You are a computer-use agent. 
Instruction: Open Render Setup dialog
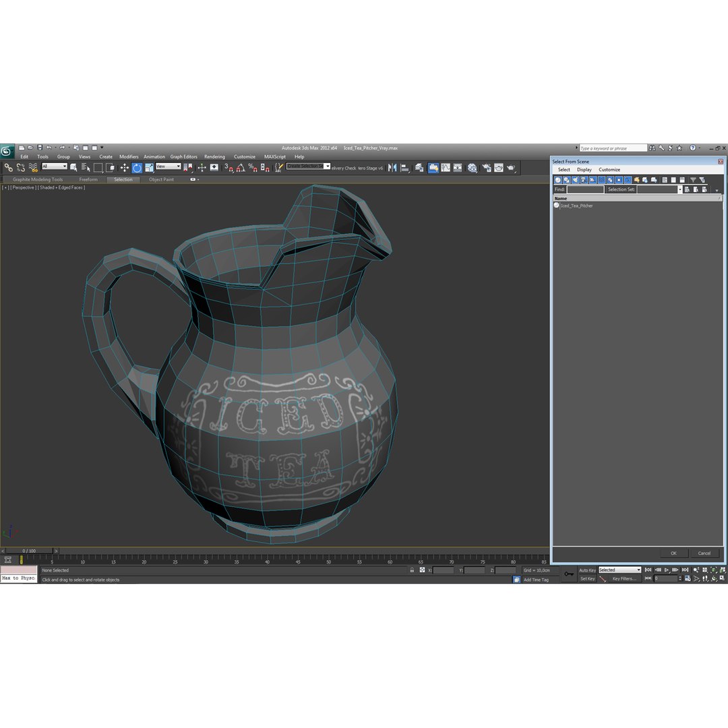click(486, 168)
